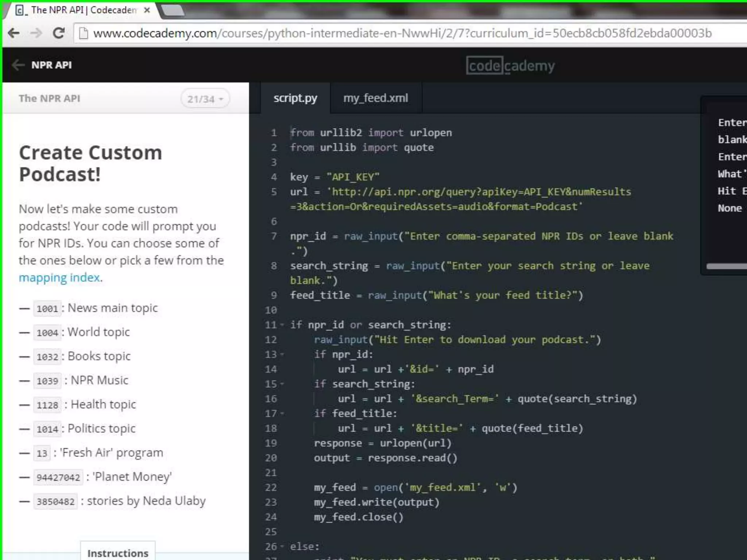Click ID code 1032 Books topic
Viewport: 747px width, 560px height.
click(x=47, y=357)
